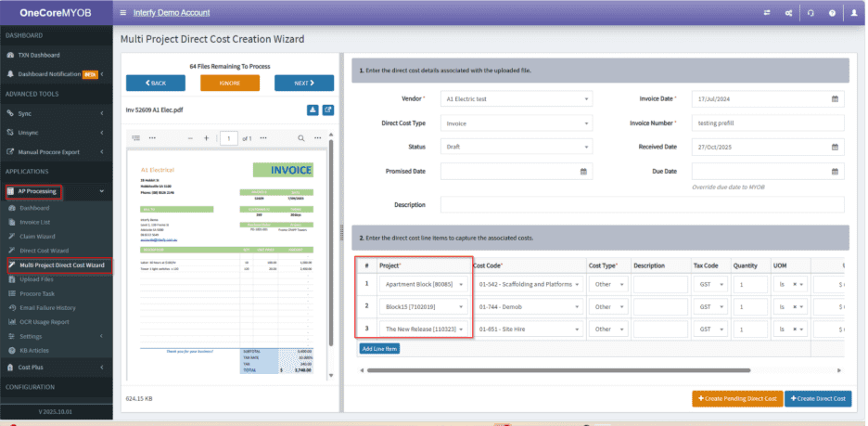Image resolution: width=868 pixels, height=426 pixels.
Task: Open the user profile icon
Action: (x=854, y=13)
